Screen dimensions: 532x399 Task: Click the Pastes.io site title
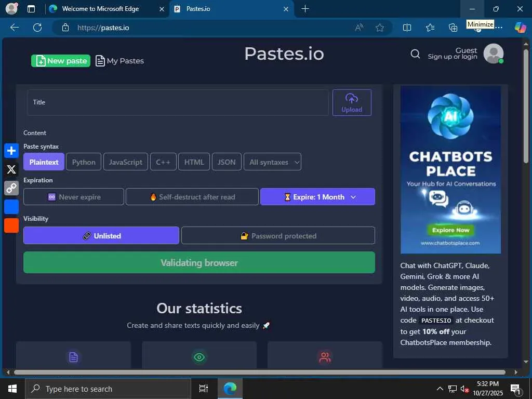[x=284, y=54]
